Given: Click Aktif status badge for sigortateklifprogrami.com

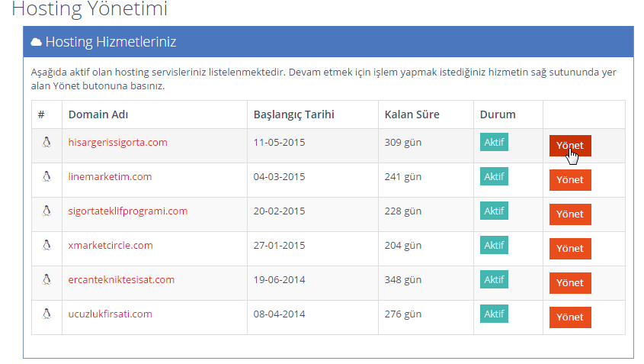Looking at the screenshot, I should tap(494, 211).
